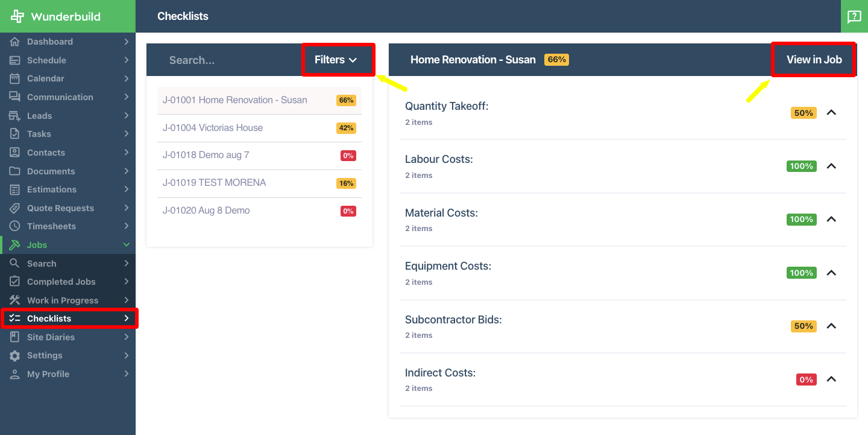The height and width of the screenshot is (435, 868).
Task: Click the Settings gear icon
Action: (15, 355)
